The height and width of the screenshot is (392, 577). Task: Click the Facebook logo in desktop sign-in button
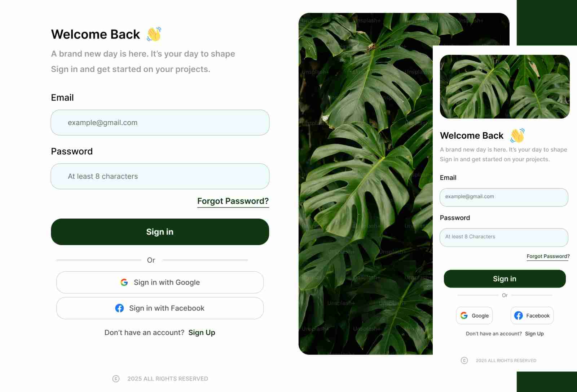119,308
